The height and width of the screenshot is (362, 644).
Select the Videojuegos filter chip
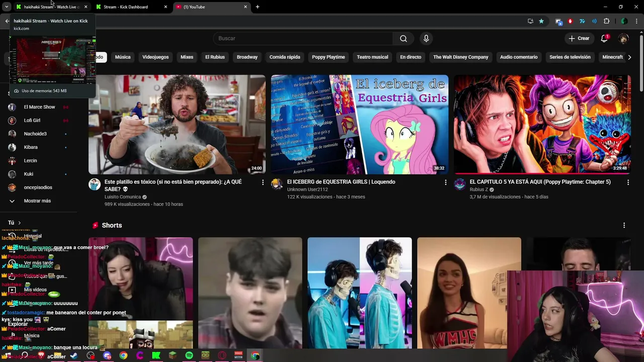(x=155, y=57)
